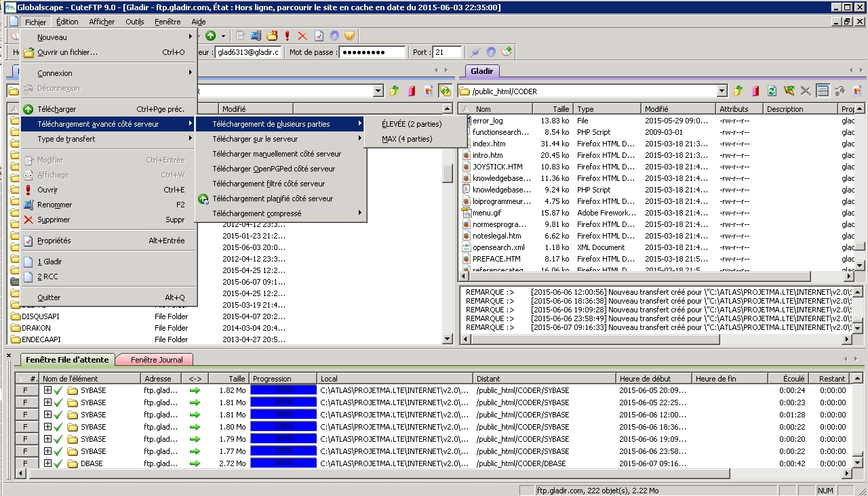Choose Téléchargement compressé from the submenu

pyautogui.click(x=257, y=213)
